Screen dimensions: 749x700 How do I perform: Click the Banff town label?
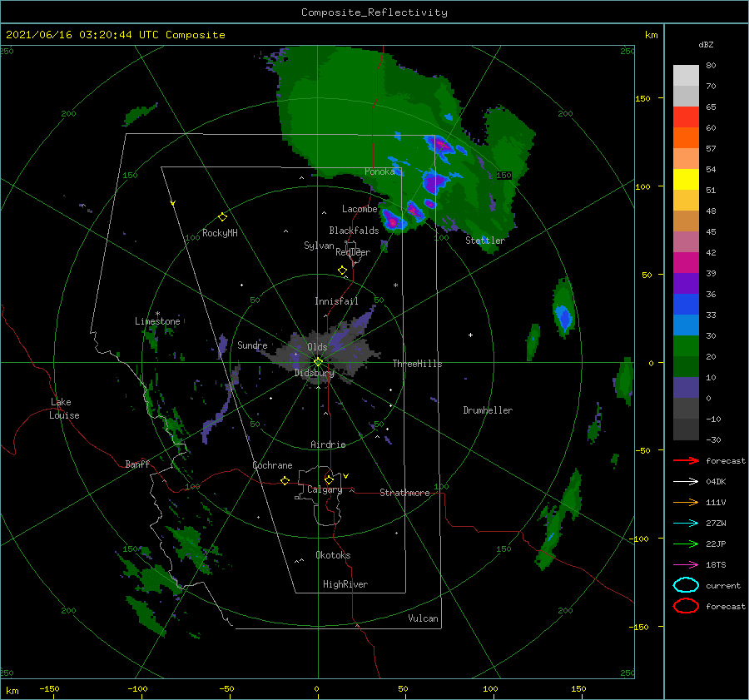tap(137, 464)
